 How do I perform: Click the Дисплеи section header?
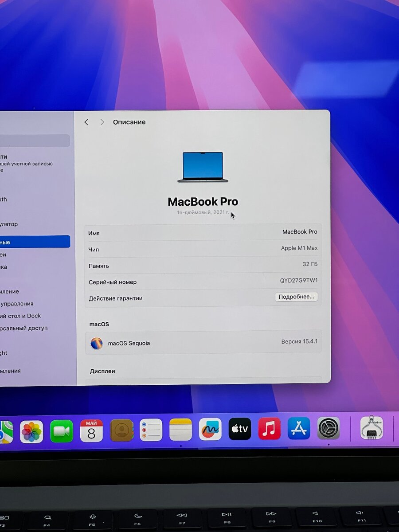pyautogui.click(x=102, y=371)
